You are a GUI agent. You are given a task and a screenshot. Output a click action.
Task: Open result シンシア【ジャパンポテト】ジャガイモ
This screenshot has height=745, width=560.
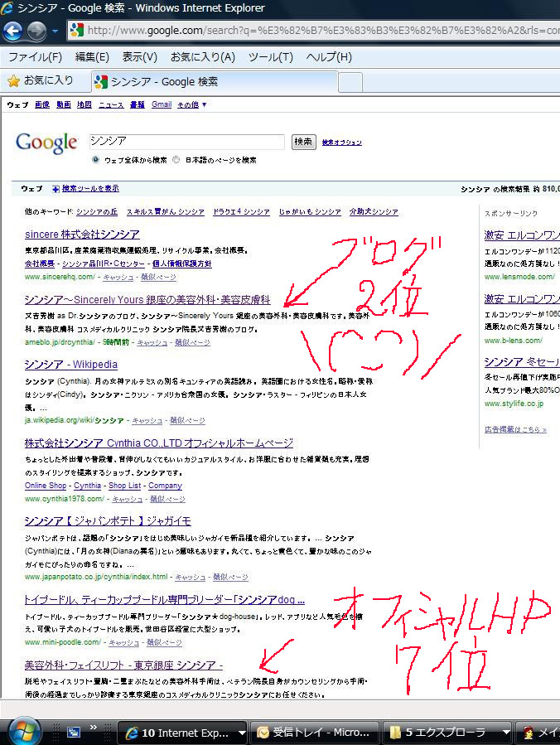[x=108, y=521]
